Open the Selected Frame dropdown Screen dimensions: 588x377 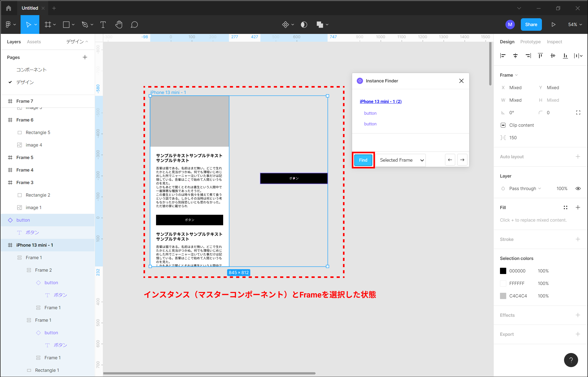401,160
